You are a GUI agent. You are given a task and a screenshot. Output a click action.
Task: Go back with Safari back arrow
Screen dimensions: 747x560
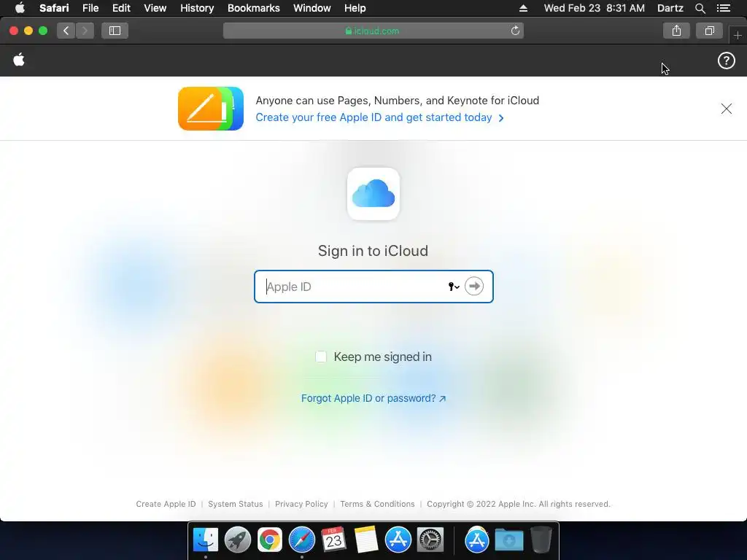coord(66,31)
